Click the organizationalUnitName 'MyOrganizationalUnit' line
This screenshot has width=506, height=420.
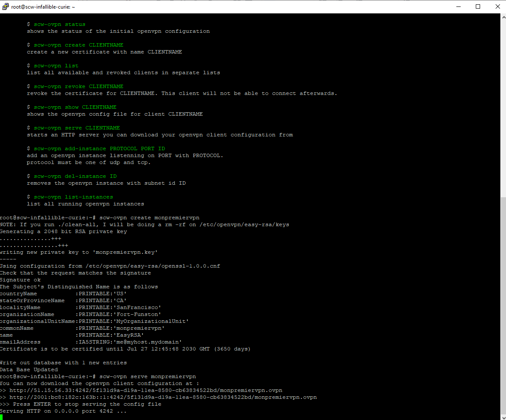click(x=94, y=321)
